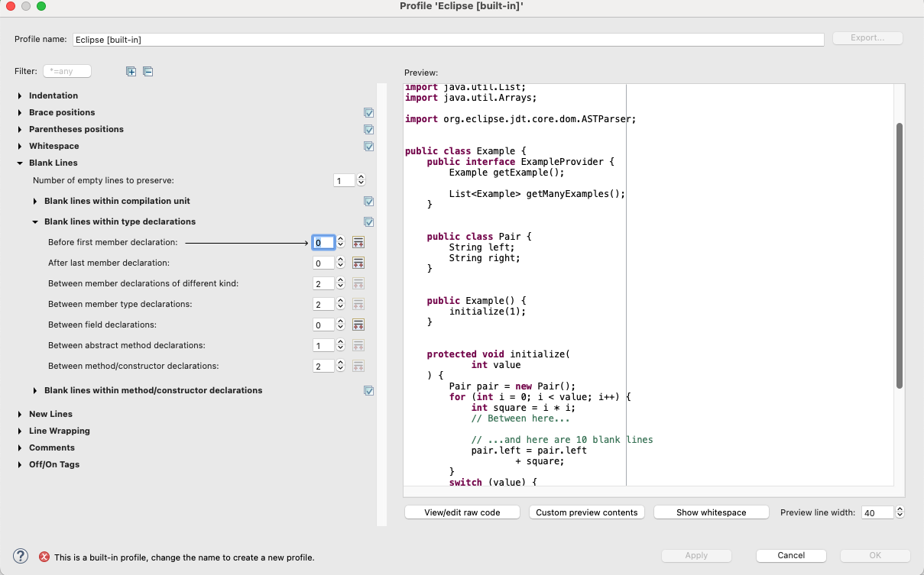This screenshot has height=575, width=924.
Task: Adjust Between member type declarations stepper
Action: click(x=341, y=304)
